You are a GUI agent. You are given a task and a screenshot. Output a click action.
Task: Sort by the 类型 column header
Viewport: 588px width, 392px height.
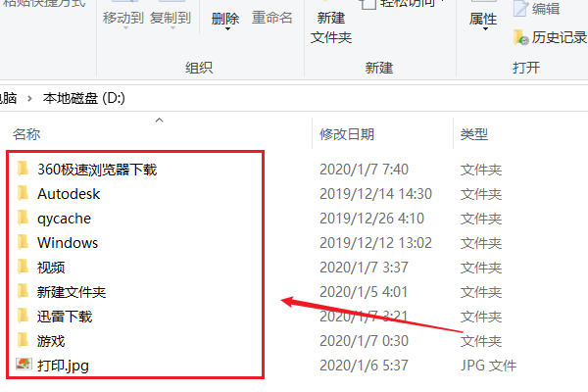[474, 134]
